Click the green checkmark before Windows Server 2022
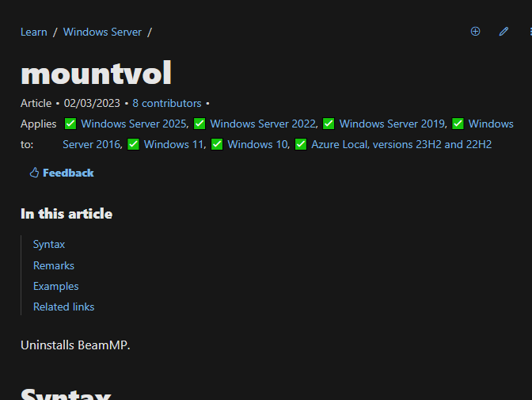Image resolution: width=532 pixels, height=400 pixels. [x=199, y=124]
